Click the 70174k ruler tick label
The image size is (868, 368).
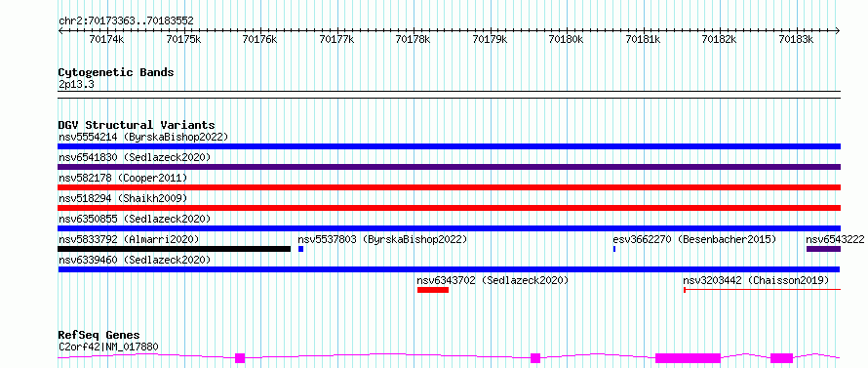tap(106, 39)
